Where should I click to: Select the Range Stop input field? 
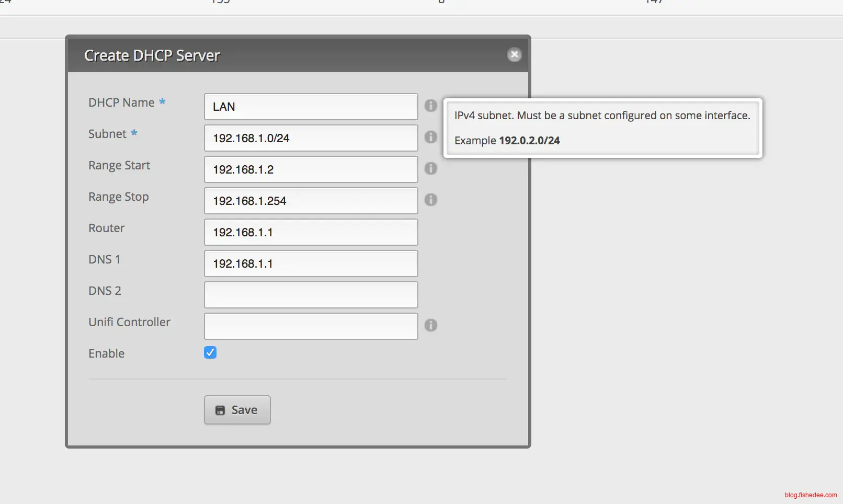point(311,201)
